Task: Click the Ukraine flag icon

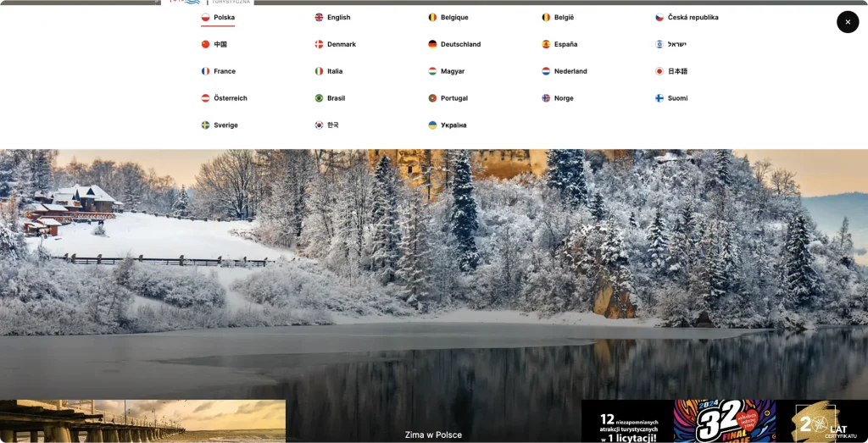Action: click(x=432, y=125)
